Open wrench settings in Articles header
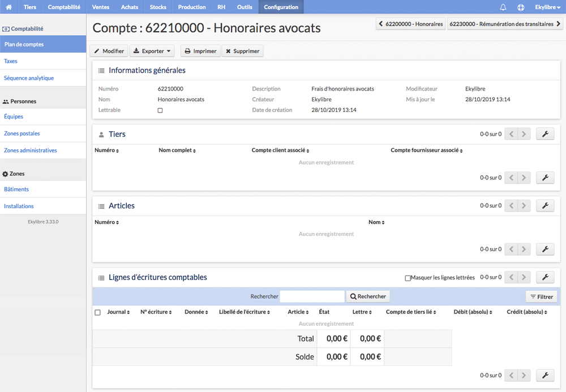 pyautogui.click(x=545, y=205)
